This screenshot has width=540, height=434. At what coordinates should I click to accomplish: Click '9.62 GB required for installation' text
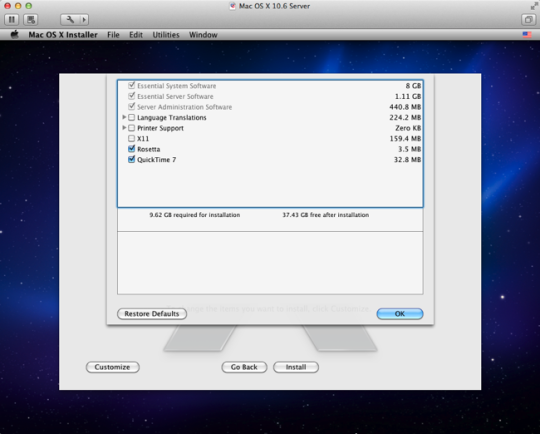(x=195, y=215)
